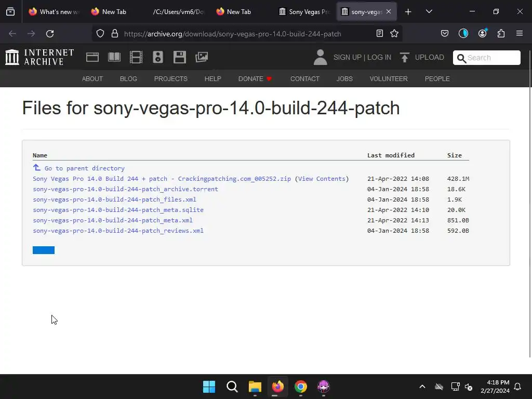Click the LOG IN link
Image resolution: width=532 pixels, height=399 pixels.
pyautogui.click(x=379, y=57)
